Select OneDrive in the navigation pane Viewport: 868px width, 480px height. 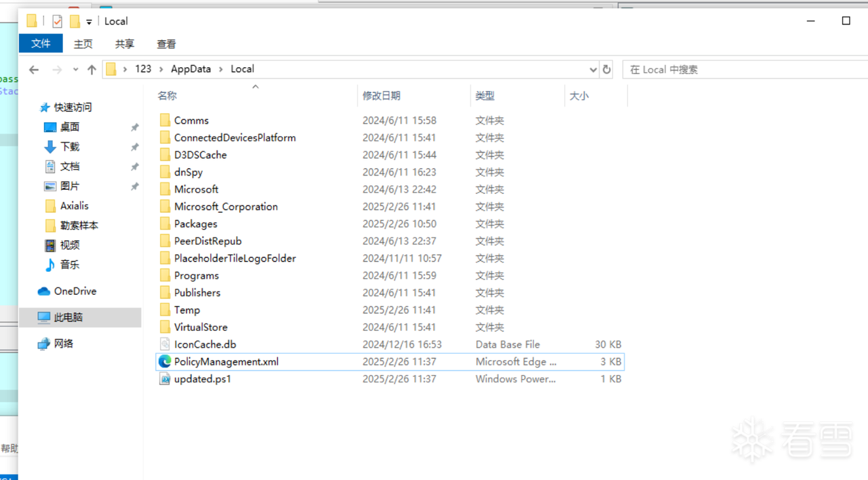(75, 291)
